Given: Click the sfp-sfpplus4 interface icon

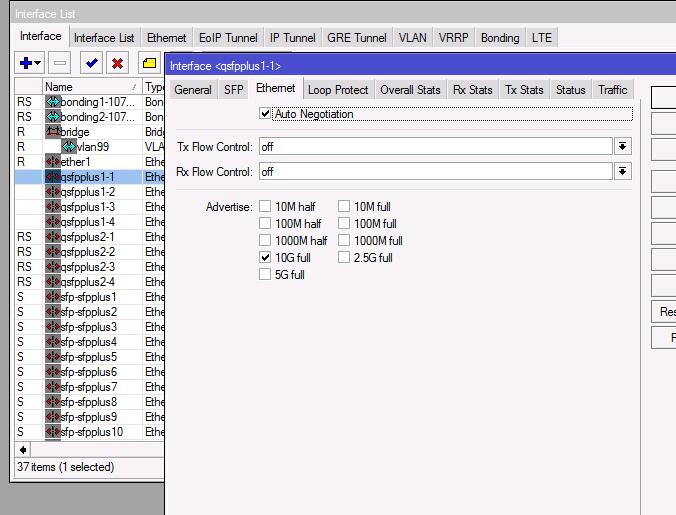Looking at the screenshot, I should pyautogui.click(x=53, y=342).
